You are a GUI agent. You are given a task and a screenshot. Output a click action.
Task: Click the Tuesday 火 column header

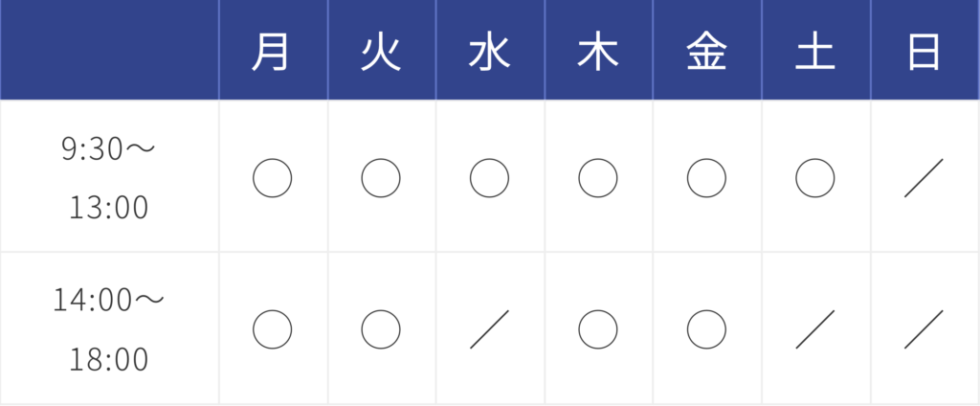coord(381,54)
